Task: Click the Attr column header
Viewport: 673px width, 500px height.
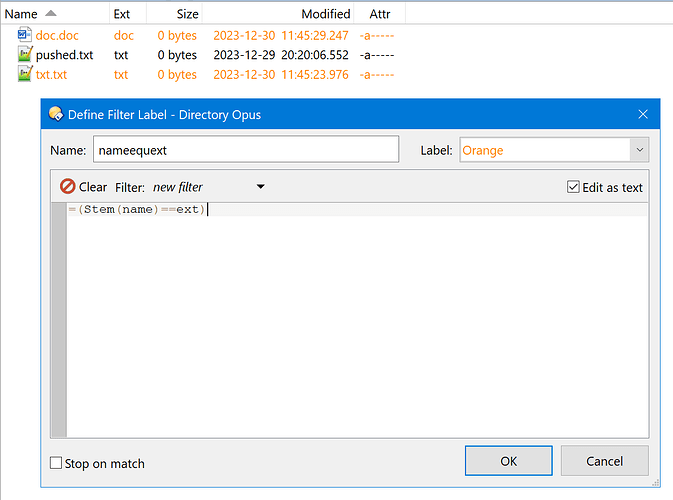Action: (x=380, y=14)
